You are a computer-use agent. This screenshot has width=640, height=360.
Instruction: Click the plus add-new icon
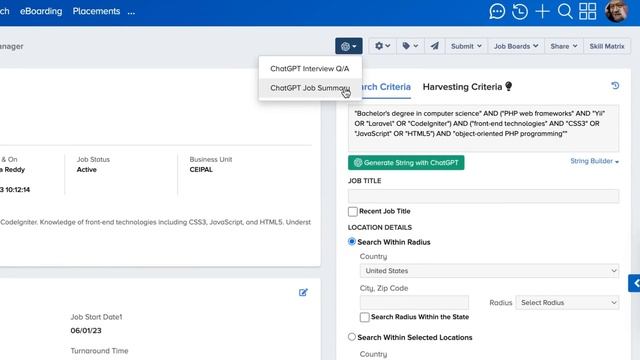point(542,11)
